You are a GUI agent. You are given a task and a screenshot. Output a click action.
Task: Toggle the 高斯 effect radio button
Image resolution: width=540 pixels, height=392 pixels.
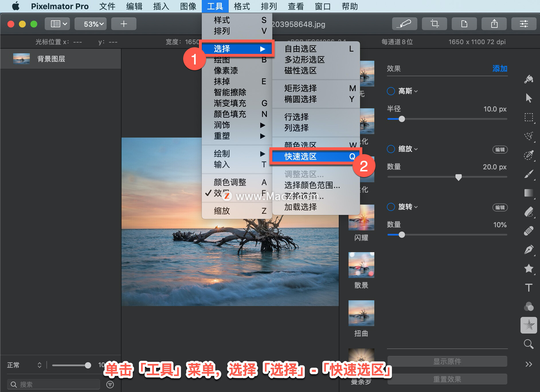(391, 91)
